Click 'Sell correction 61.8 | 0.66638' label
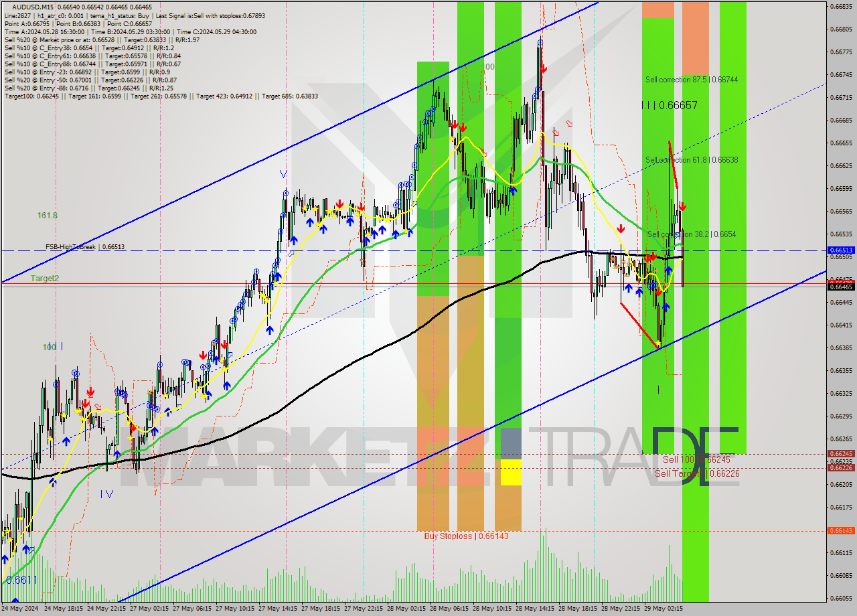This screenshot has width=857, height=616. pyautogui.click(x=692, y=160)
